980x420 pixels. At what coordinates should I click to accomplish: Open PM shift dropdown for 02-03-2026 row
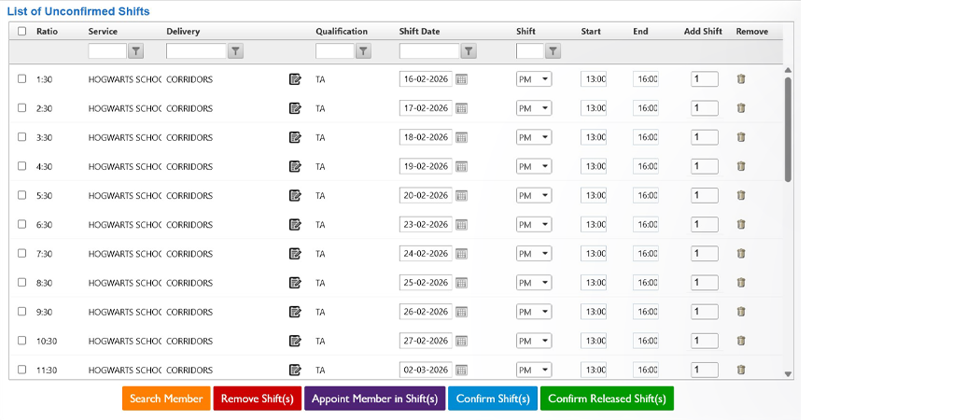click(534, 370)
